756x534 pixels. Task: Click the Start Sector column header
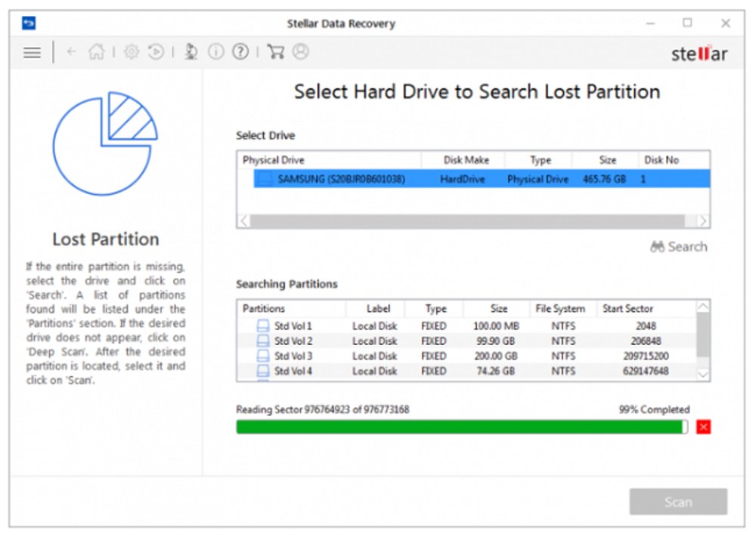point(646,308)
